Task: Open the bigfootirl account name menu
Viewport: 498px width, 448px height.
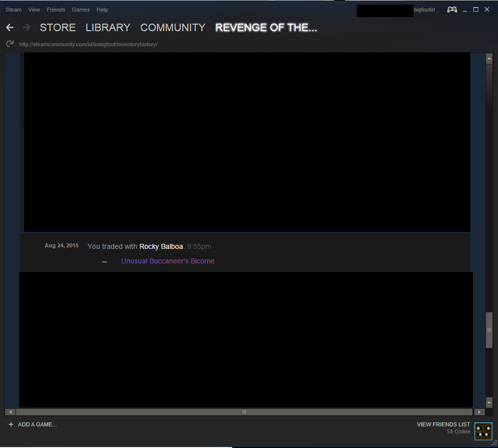Action: (x=425, y=10)
